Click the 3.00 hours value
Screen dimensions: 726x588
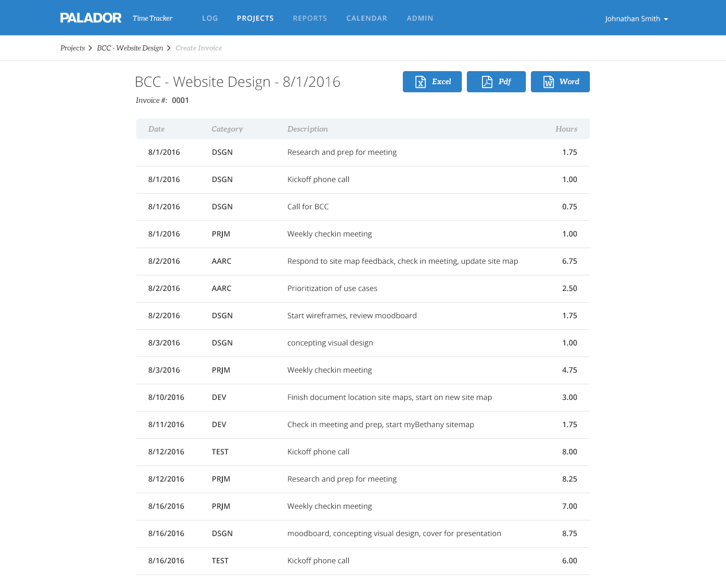click(x=570, y=397)
